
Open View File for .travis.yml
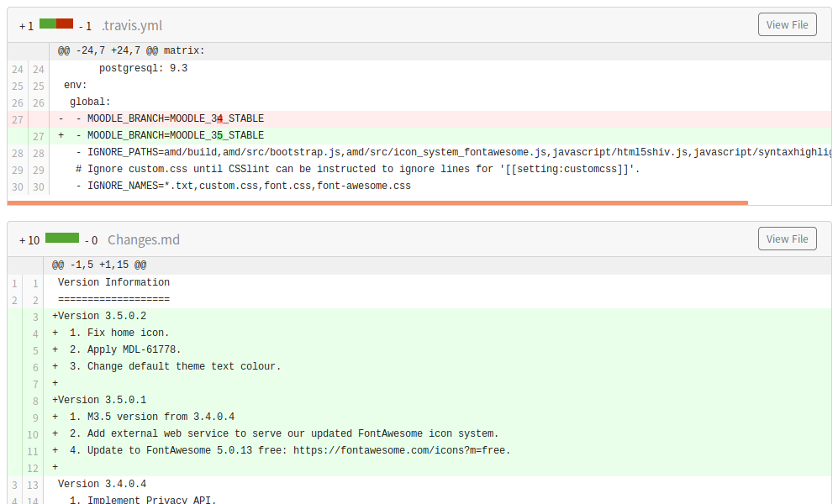point(787,24)
